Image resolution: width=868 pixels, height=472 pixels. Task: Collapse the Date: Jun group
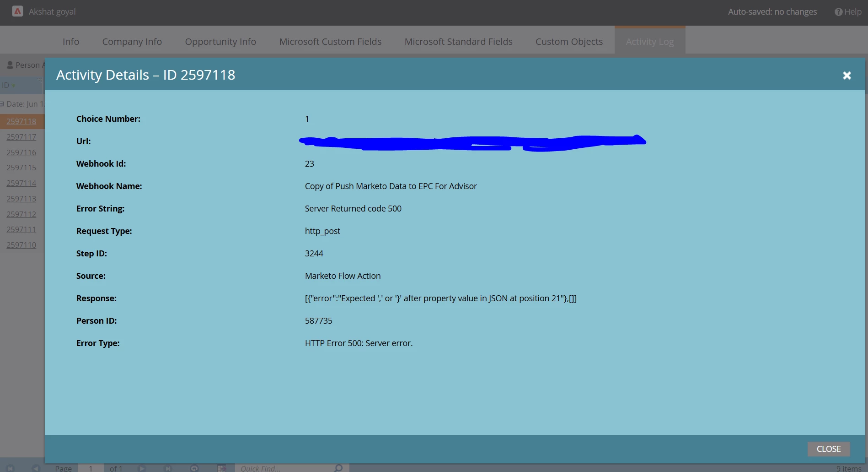coord(2,104)
